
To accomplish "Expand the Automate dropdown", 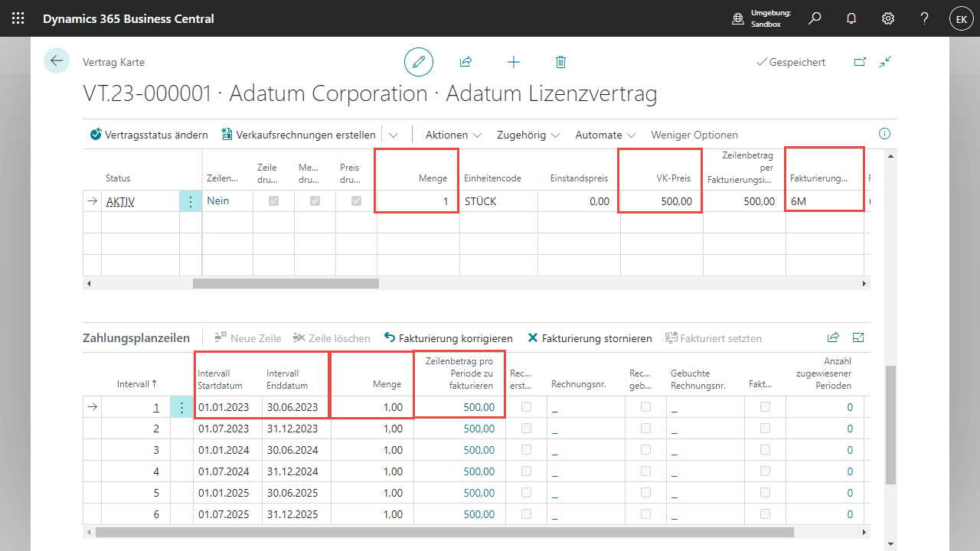I will [606, 135].
